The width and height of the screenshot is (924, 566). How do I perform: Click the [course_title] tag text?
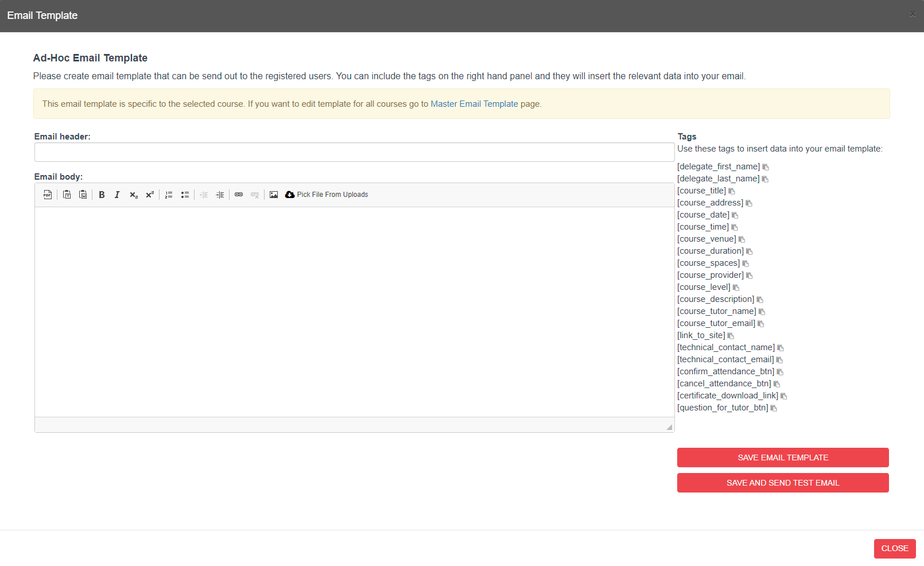(701, 191)
